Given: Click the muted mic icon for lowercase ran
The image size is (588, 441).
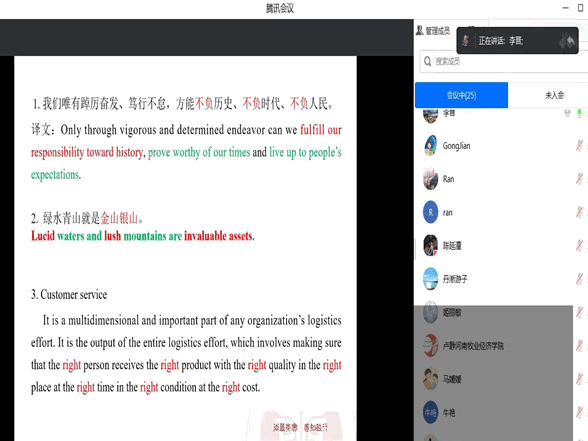Looking at the screenshot, I should click(579, 212).
